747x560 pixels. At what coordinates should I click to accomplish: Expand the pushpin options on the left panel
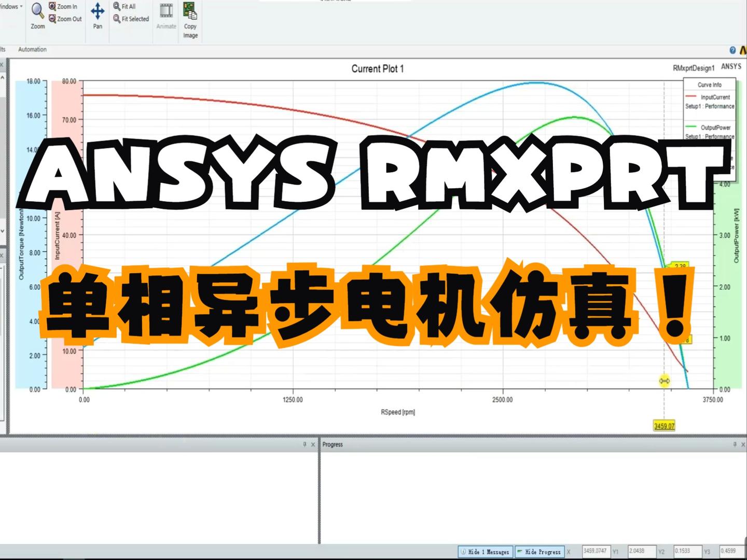point(304,444)
